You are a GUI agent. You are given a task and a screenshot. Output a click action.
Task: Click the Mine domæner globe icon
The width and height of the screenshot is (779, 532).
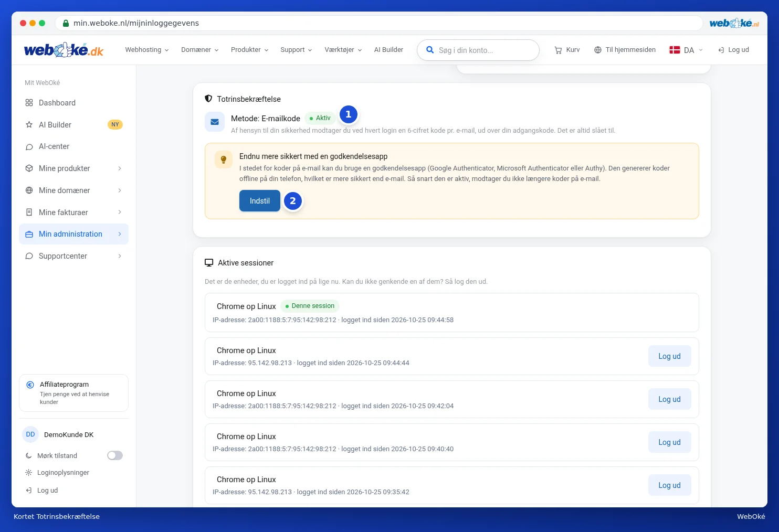coord(29,190)
